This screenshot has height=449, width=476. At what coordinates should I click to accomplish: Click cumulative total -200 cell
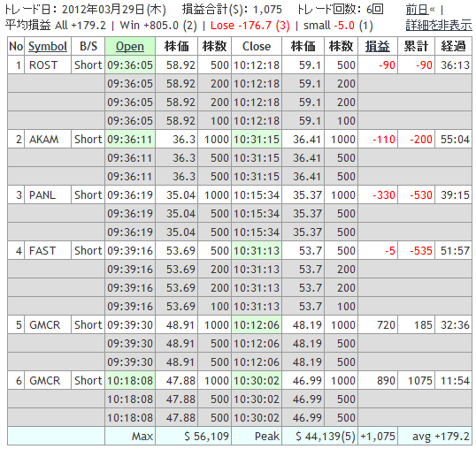tap(416, 139)
